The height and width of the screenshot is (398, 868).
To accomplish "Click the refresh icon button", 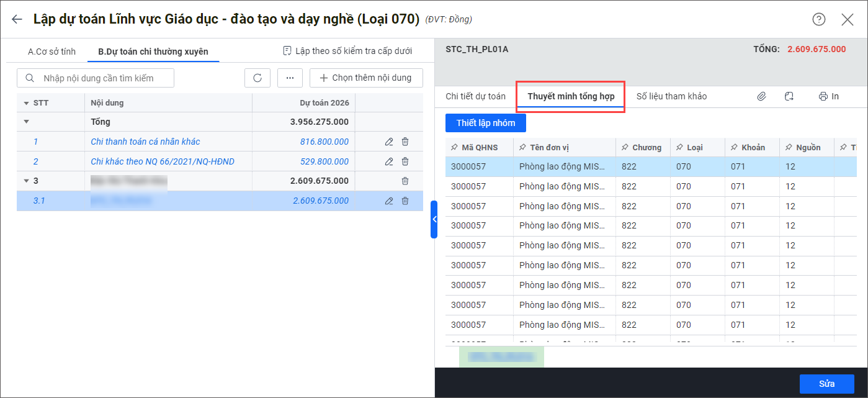I will click(257, 78).
